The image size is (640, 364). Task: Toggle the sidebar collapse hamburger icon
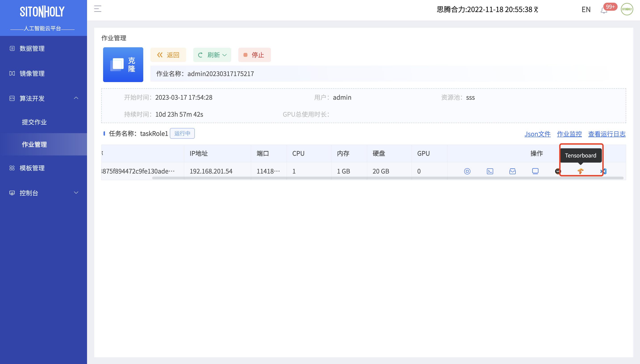pyautogui.click(x=98, y=9)
